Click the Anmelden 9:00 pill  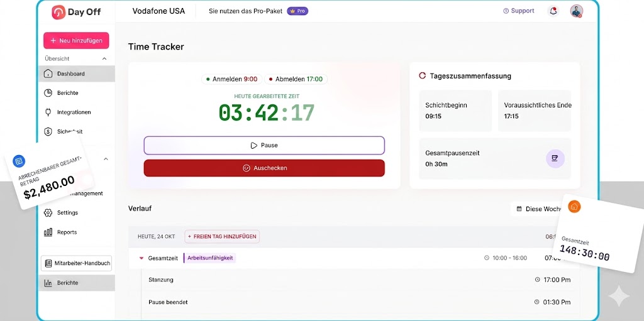(x=231, y=79)
